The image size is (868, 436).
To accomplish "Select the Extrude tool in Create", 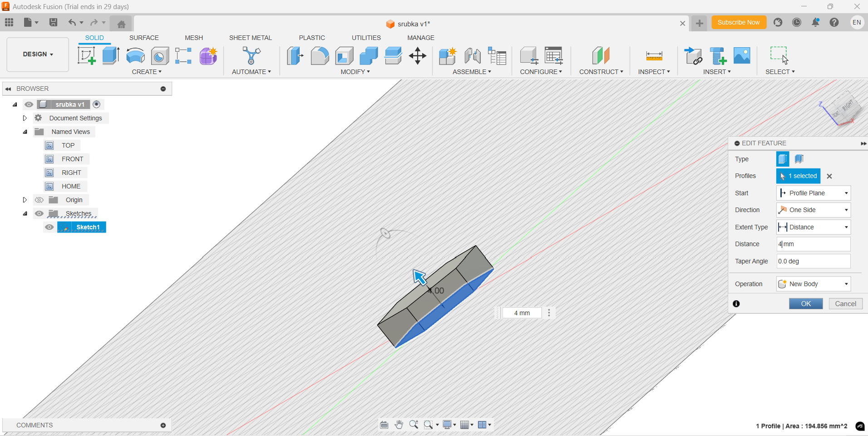I will coord(111,56).
